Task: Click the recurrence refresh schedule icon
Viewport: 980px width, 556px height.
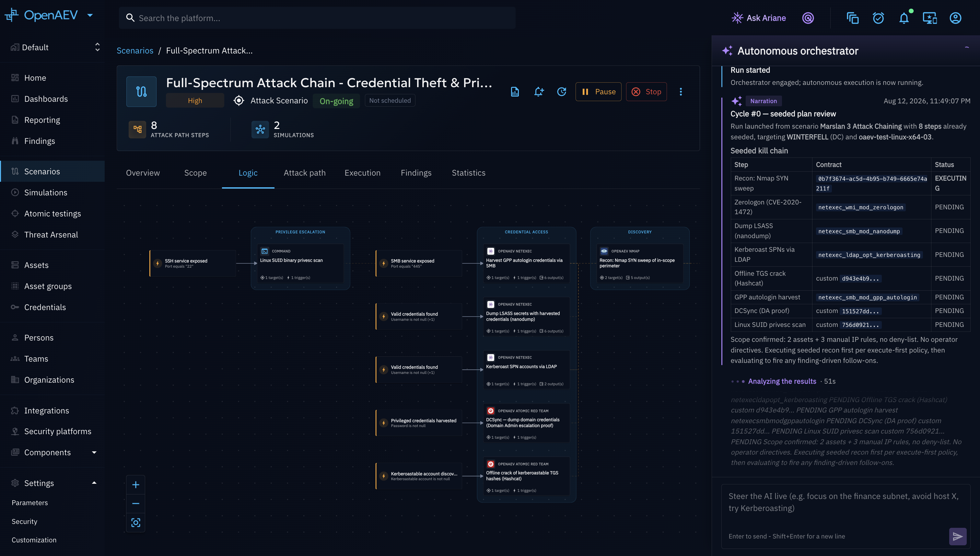Action: tap(561, 92)
